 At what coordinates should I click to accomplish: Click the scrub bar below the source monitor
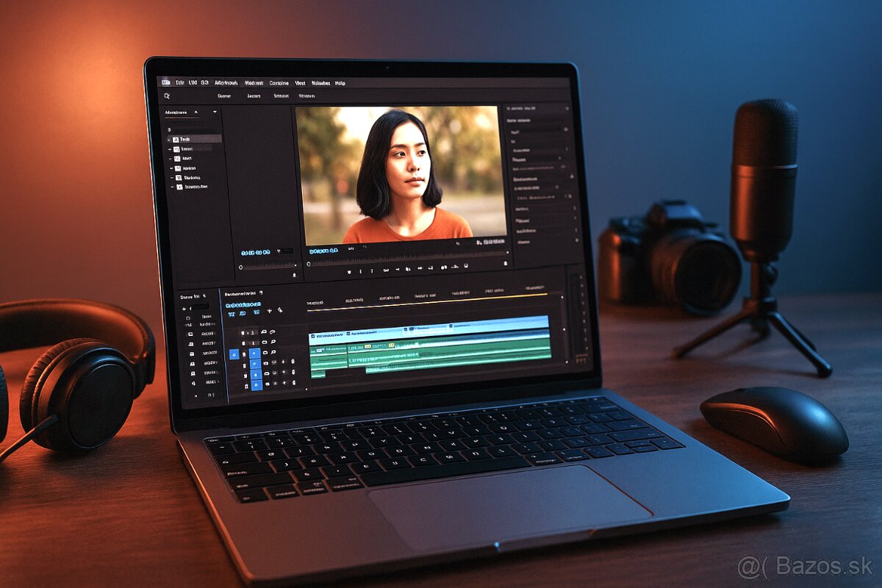269,267
